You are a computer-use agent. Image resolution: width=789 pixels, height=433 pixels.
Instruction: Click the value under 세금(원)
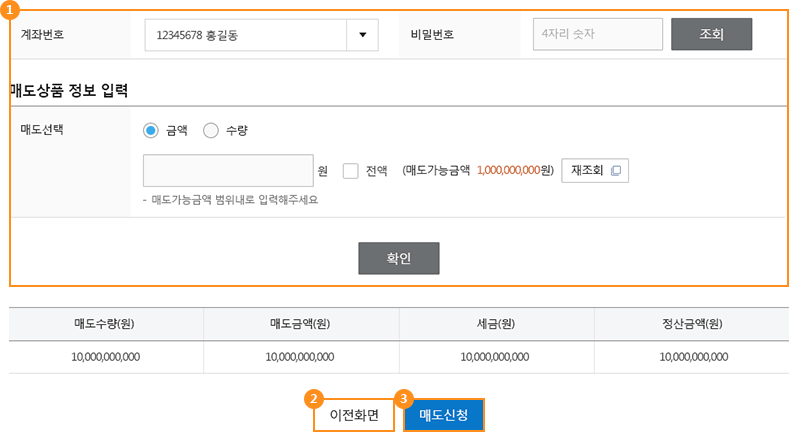click(495, 357)
